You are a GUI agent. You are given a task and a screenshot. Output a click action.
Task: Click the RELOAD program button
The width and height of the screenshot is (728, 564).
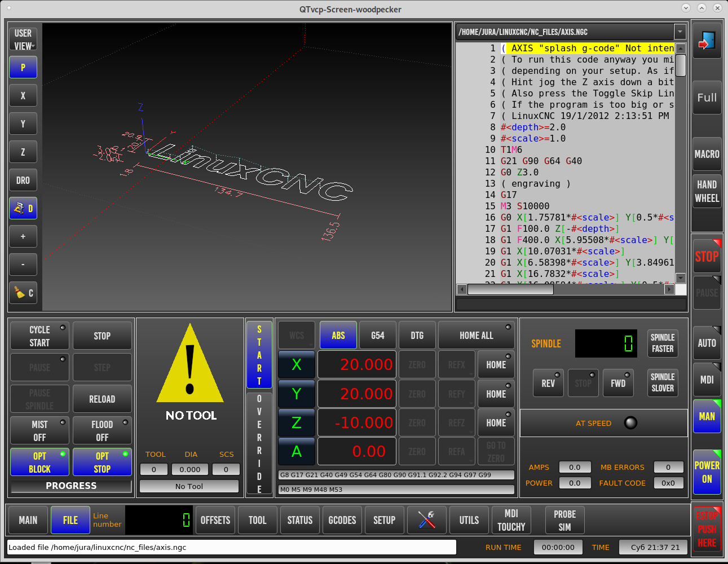coord(102,399)
